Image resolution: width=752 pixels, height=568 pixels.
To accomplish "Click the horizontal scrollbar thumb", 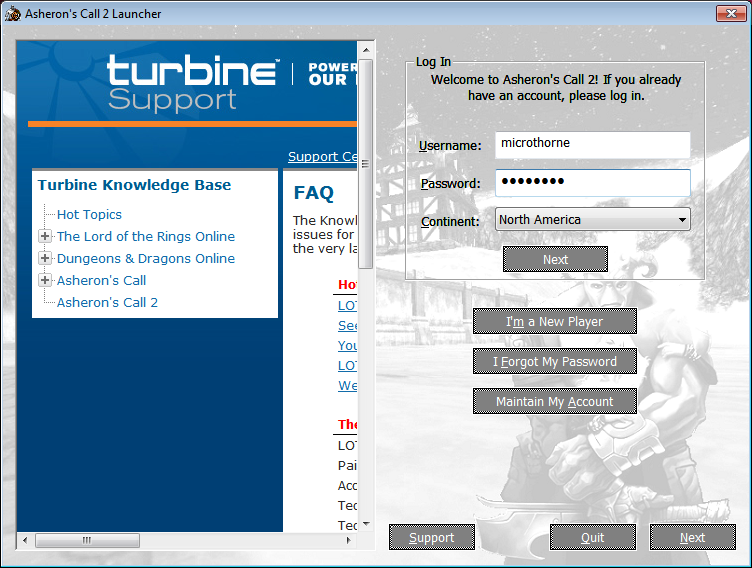I will point(87,540).
